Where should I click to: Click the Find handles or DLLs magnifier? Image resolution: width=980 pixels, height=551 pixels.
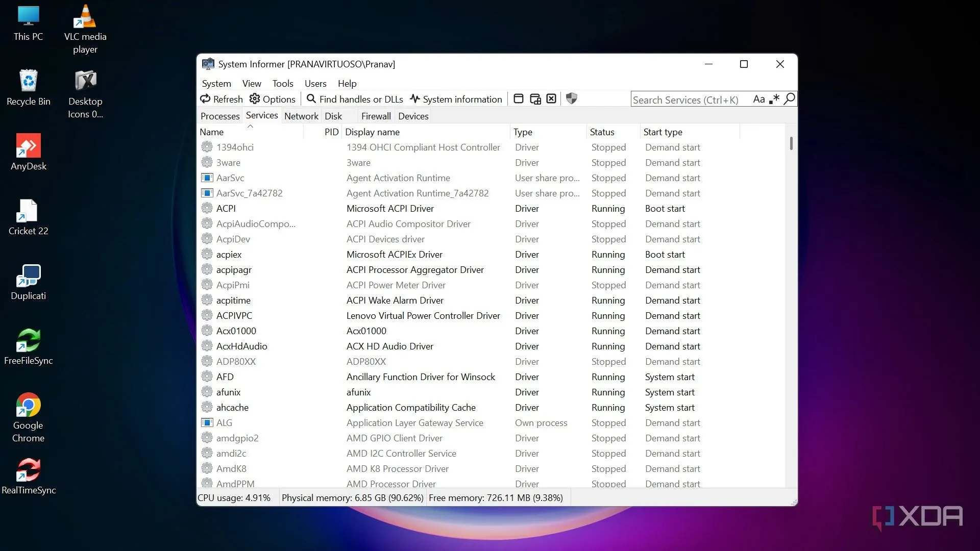[311, 99]
